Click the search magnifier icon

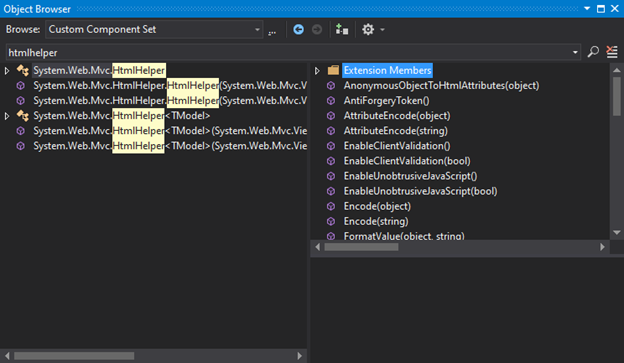(x=593, y=52)
